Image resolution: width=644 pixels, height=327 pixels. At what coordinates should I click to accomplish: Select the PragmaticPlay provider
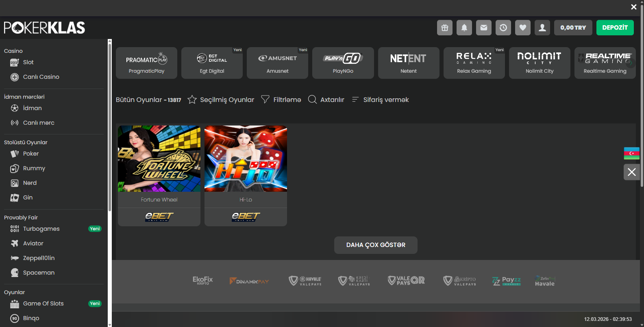click(x=146, y=63)
